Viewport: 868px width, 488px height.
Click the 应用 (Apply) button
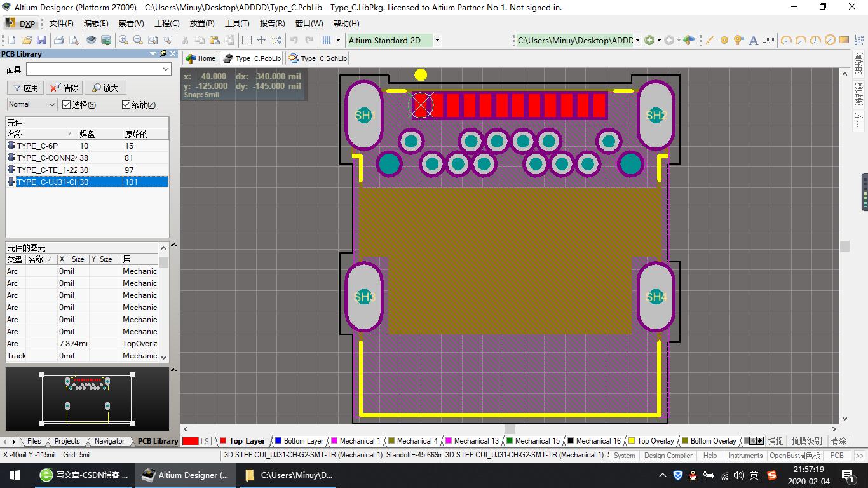click(25, 88)
